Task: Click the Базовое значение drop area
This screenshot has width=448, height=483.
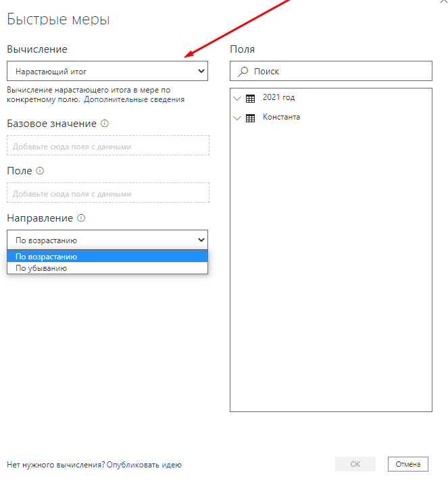Action: [108, 145]
